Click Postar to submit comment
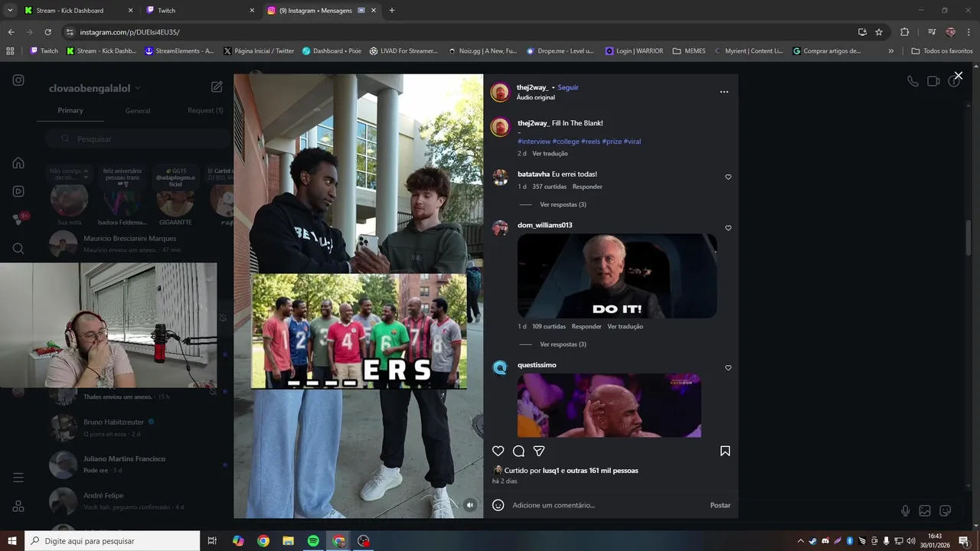This screenshot has width=980, height=551. pos(720,505)
